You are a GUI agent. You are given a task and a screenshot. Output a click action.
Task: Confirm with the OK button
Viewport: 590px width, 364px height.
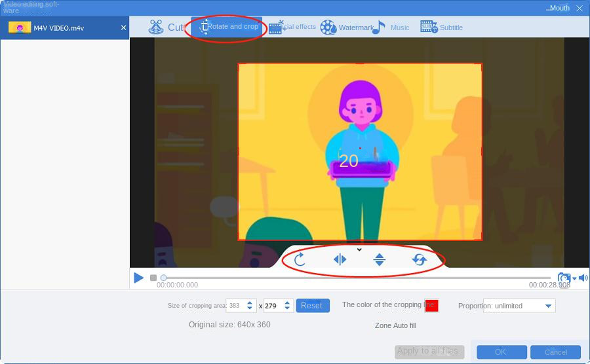[x=501, y=352]
